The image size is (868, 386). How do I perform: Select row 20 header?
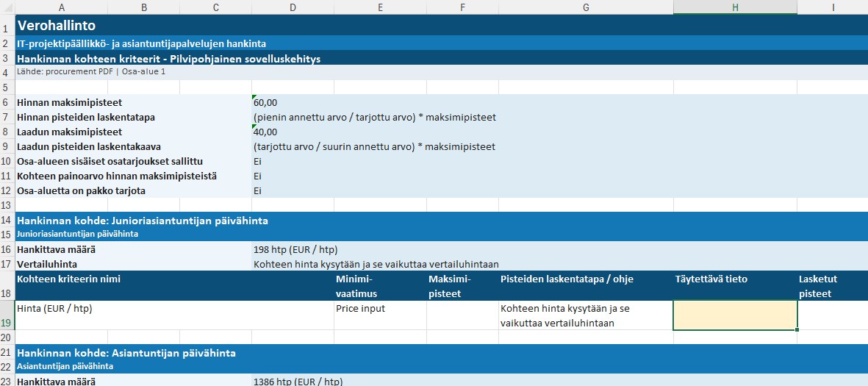pos(7,337)
